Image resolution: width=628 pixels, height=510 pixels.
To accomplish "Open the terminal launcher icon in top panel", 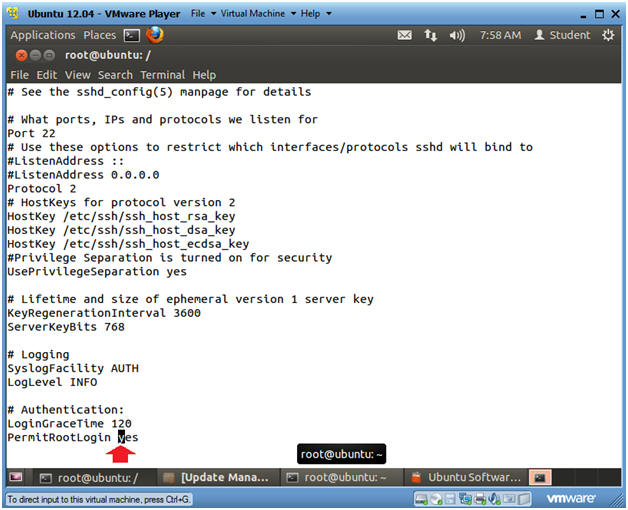I will 131,35.
